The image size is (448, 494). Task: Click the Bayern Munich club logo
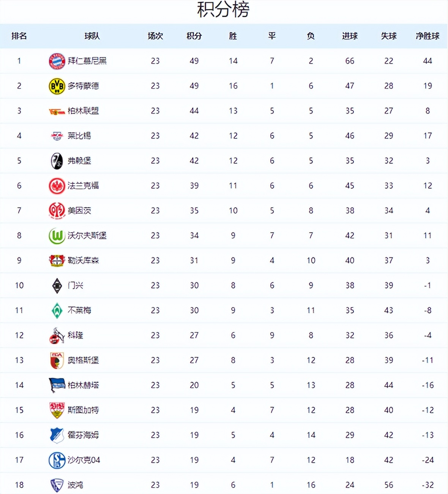57,61
